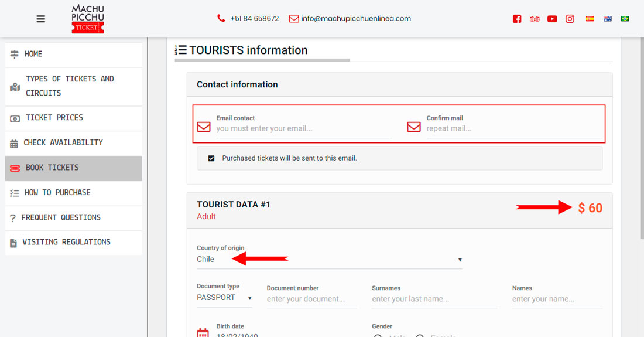Image resolution: width=644 pixels, height=337 pixels.
Task: Toggle the 'Purchased tickets will be sent' checkbox
Action: pyautogui.click(x=211, y=158)
